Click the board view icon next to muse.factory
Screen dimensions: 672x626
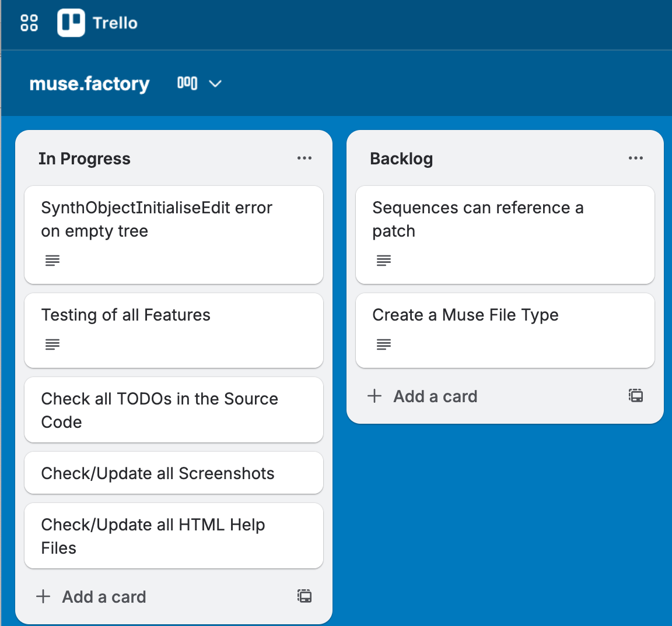pos(187,83)
